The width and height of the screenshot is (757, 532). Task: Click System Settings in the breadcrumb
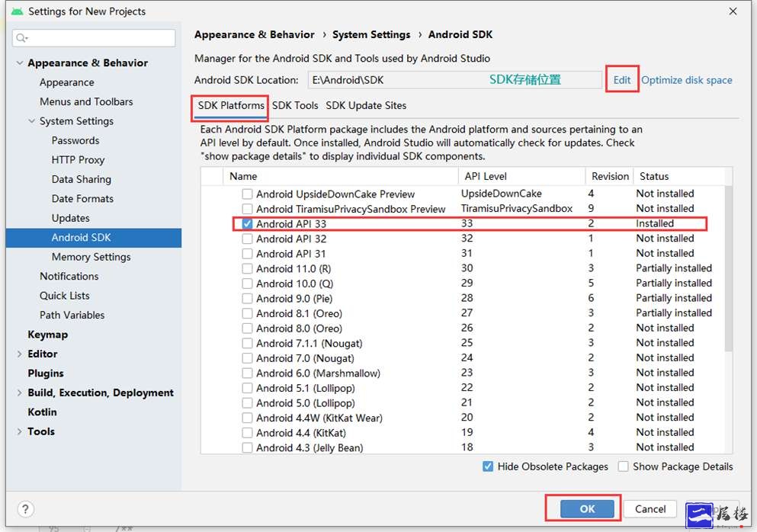(371, 35)
